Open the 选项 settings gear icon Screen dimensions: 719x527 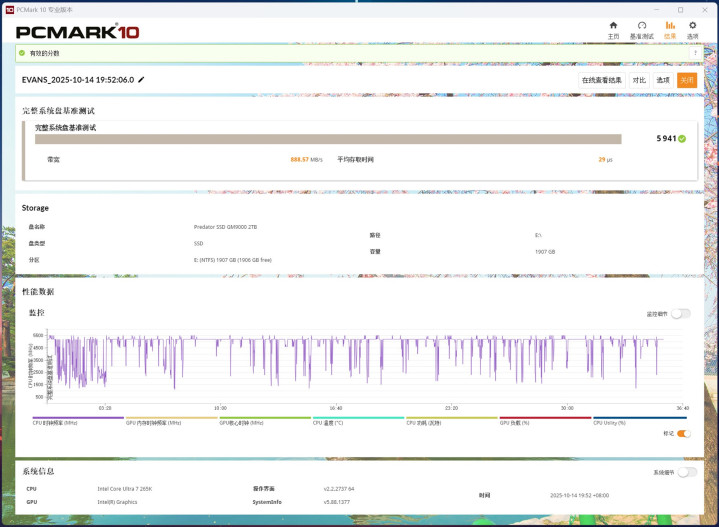tap(692, 26)
